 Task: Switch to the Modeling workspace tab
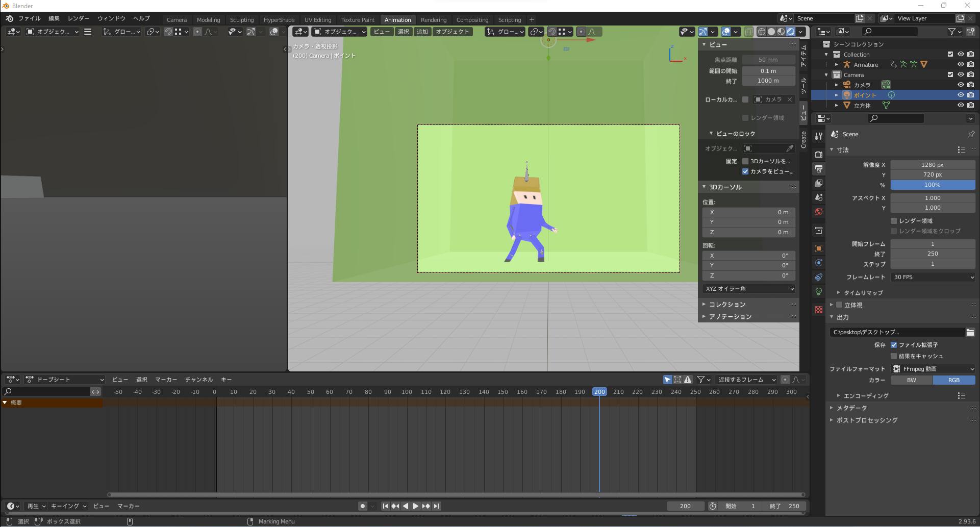pyautogui.click(x=208, y=20)
